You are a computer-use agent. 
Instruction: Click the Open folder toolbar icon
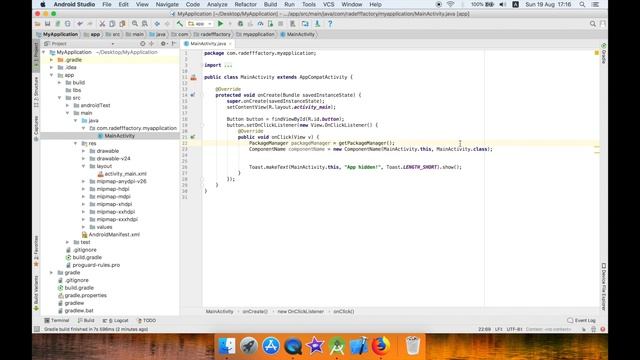point(38,24)
